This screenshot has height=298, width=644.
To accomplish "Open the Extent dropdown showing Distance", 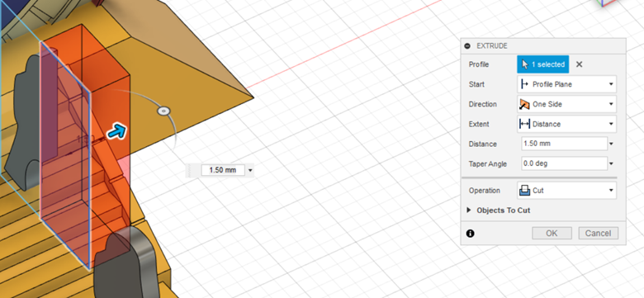I will coord(566,124).
